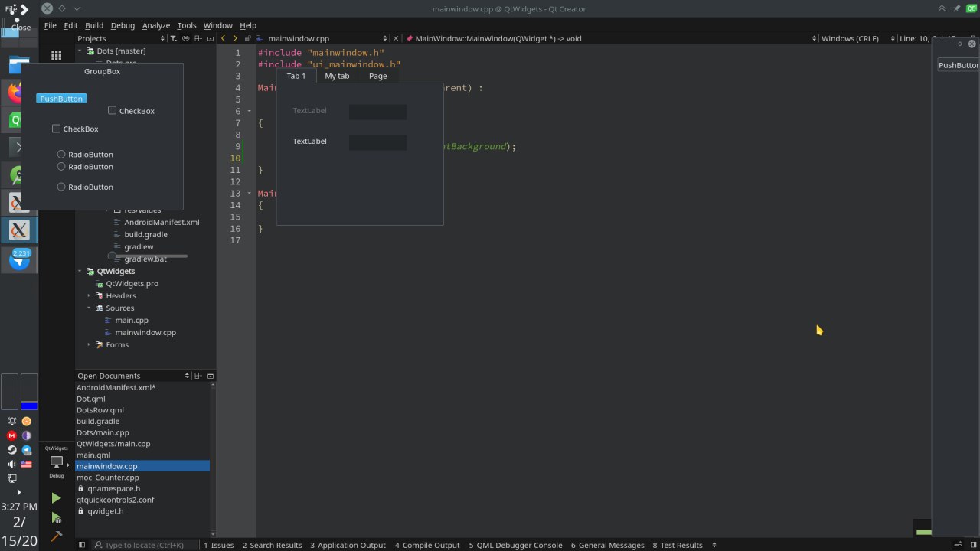Click the US flag keyboard layout icon
This screenshot has width=980, height=551.
pos(26,465)
